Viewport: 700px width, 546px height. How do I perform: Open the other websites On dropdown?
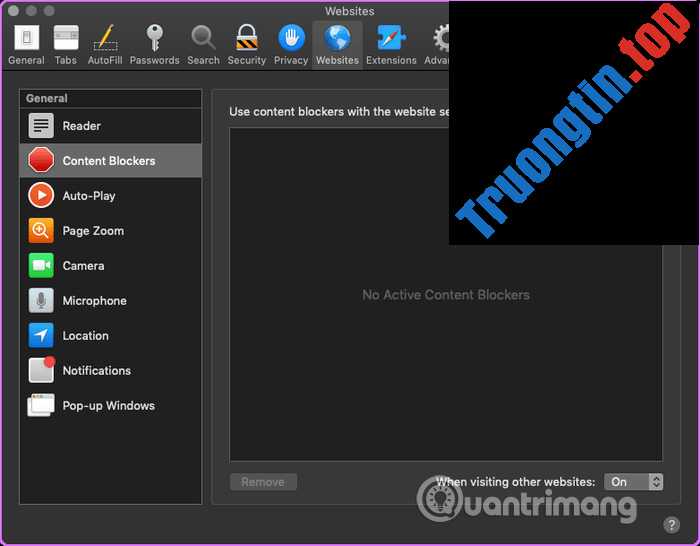(x=633, y=482)
